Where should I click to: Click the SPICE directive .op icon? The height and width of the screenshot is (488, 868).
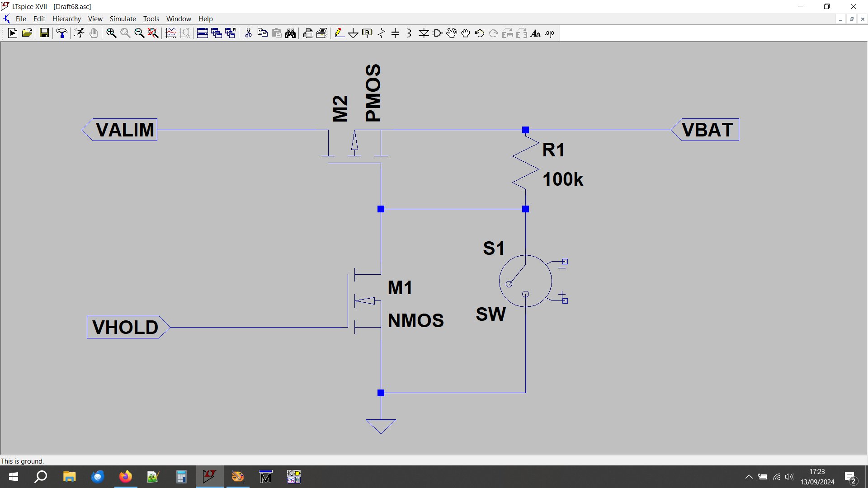click(550, 33)
